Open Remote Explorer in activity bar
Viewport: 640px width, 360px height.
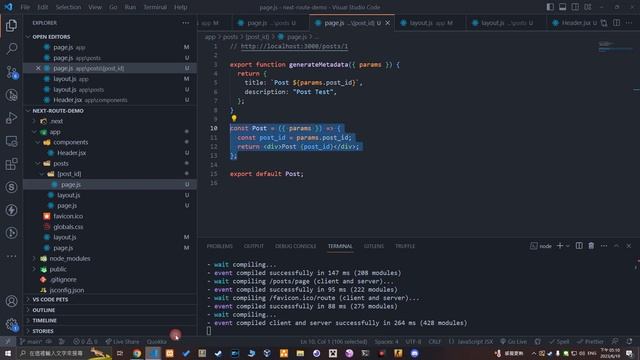point(11,141)
